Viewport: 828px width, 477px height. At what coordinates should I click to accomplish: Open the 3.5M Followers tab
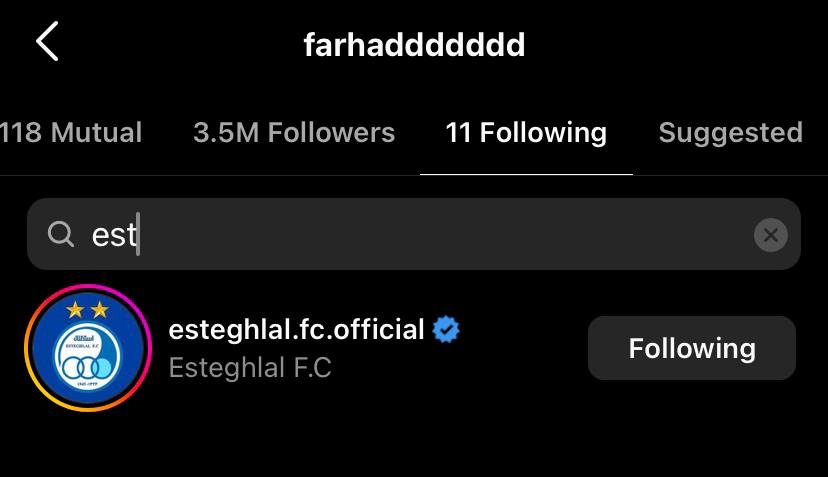pos(294,132)
